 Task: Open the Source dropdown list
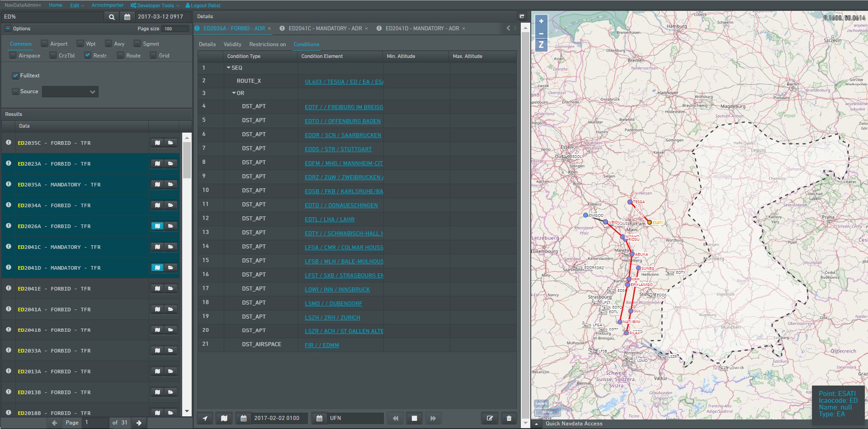[70, 92]
